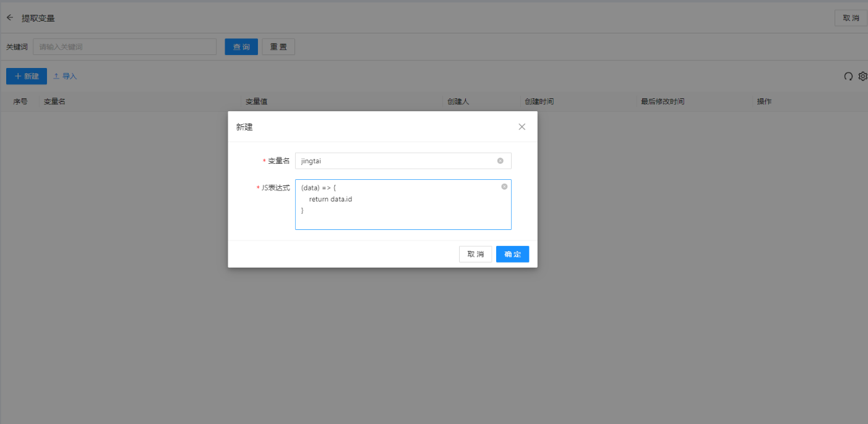Clear the JS表达式 textarea using its clear icon

point(504,186)
